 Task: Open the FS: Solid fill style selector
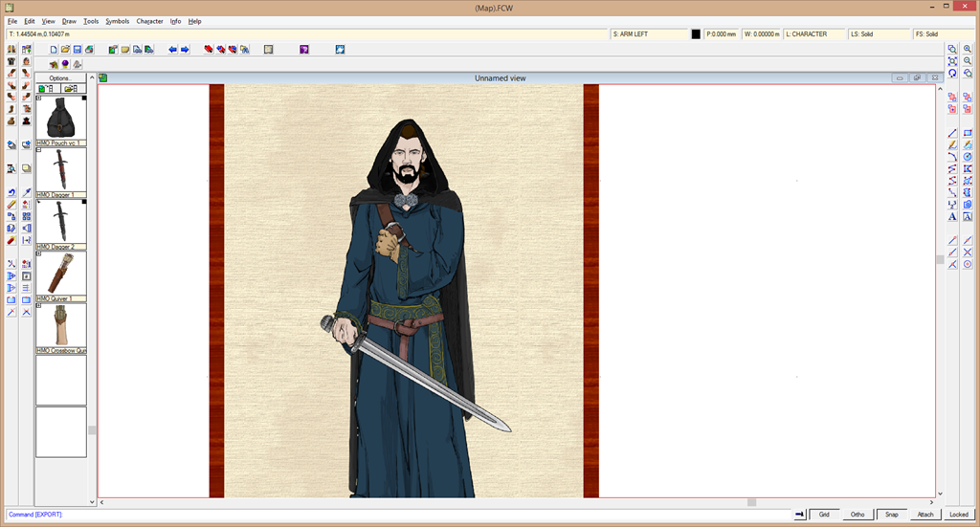(x=945, y=34)
